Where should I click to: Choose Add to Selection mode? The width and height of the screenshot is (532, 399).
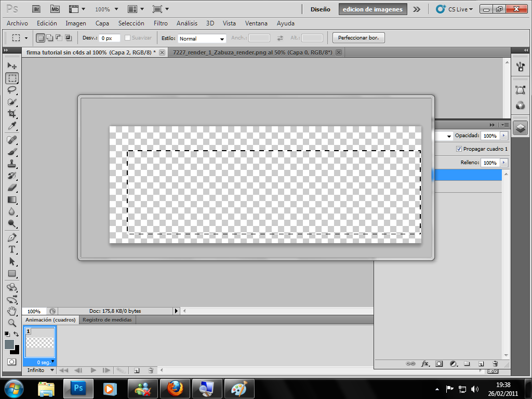(x=49, y=37)
